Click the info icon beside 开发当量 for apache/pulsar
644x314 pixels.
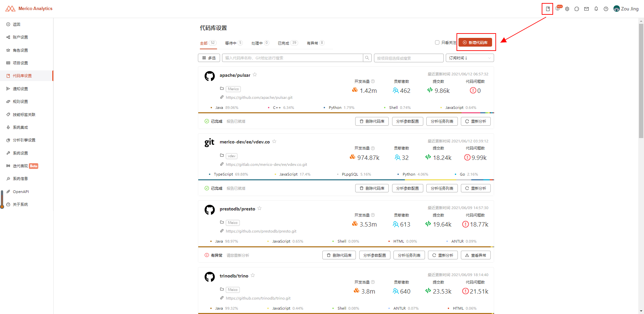coord(373,81)
